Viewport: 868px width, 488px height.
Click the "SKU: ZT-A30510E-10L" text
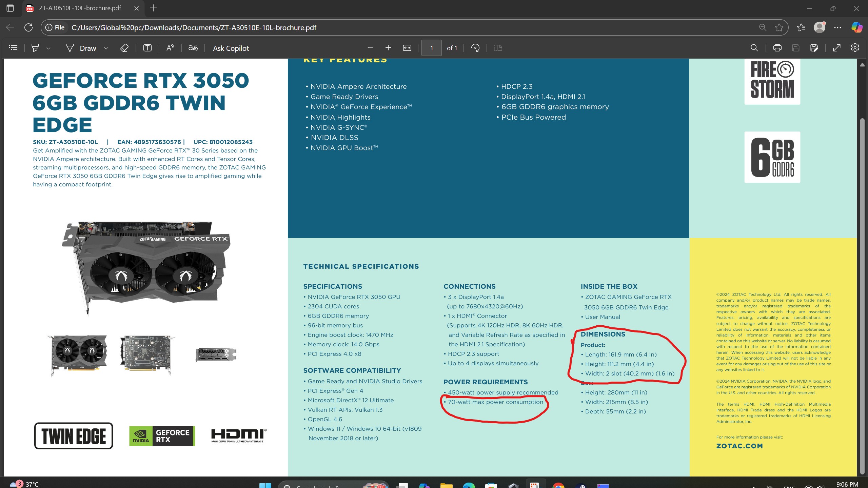65,142
